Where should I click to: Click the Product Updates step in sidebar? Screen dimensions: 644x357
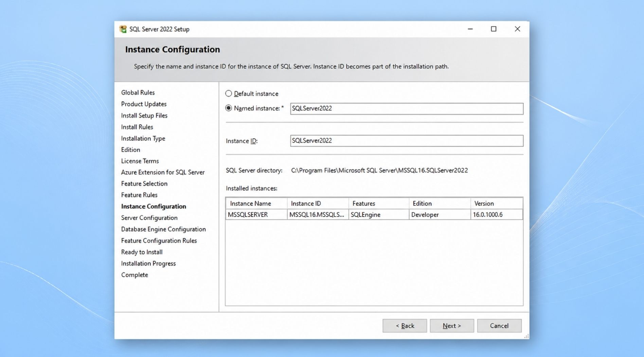point(144,104)
